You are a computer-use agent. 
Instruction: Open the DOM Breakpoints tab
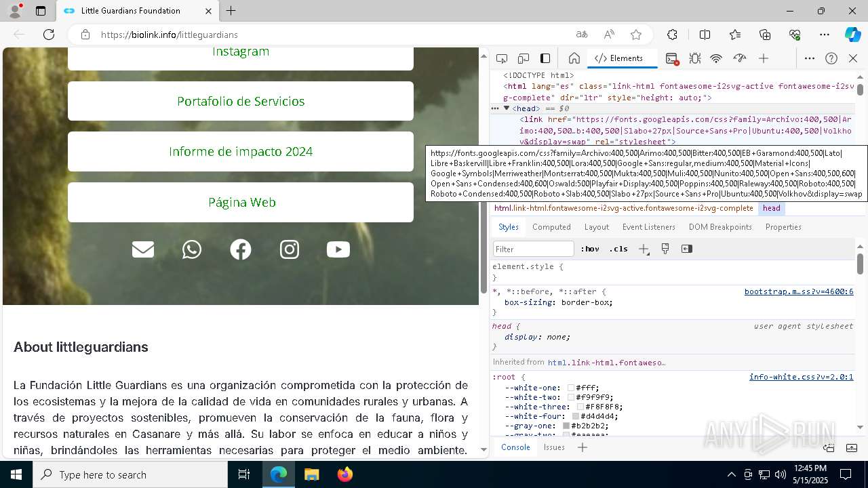pos(720,227)
